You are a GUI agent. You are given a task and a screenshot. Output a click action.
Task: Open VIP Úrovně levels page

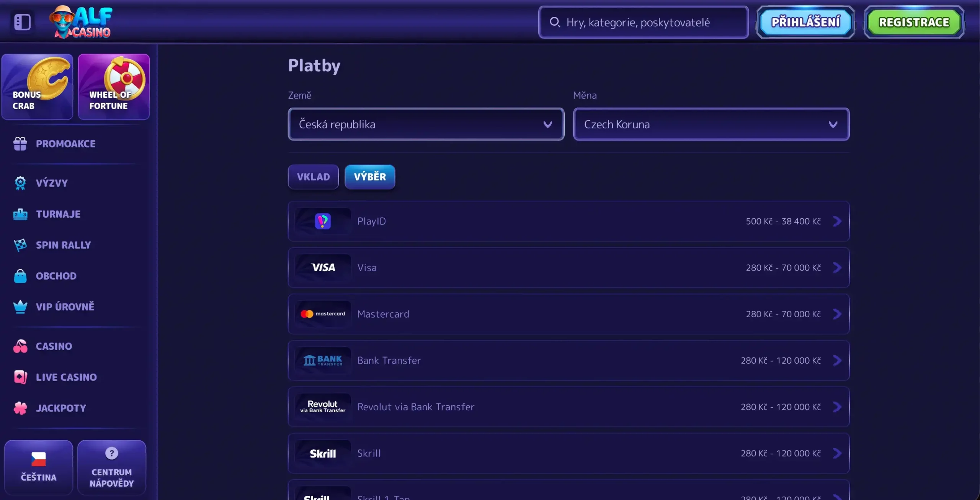pos(65,307)
